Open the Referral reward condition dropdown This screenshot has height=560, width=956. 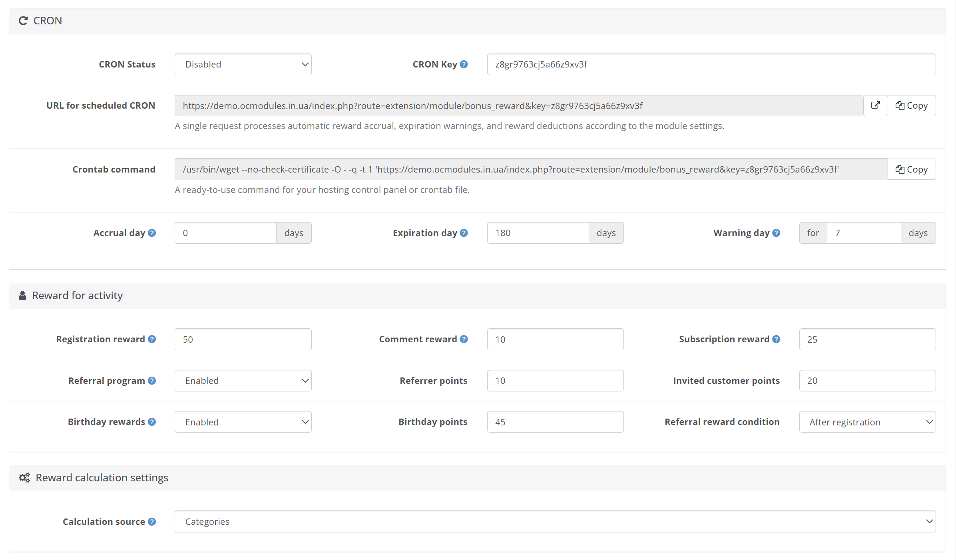[x=867, y=422]
